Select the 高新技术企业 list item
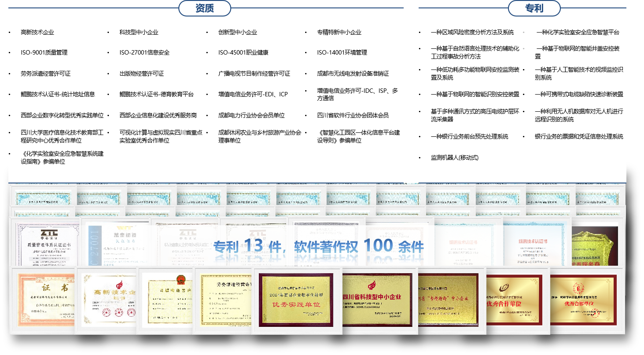 37,33
